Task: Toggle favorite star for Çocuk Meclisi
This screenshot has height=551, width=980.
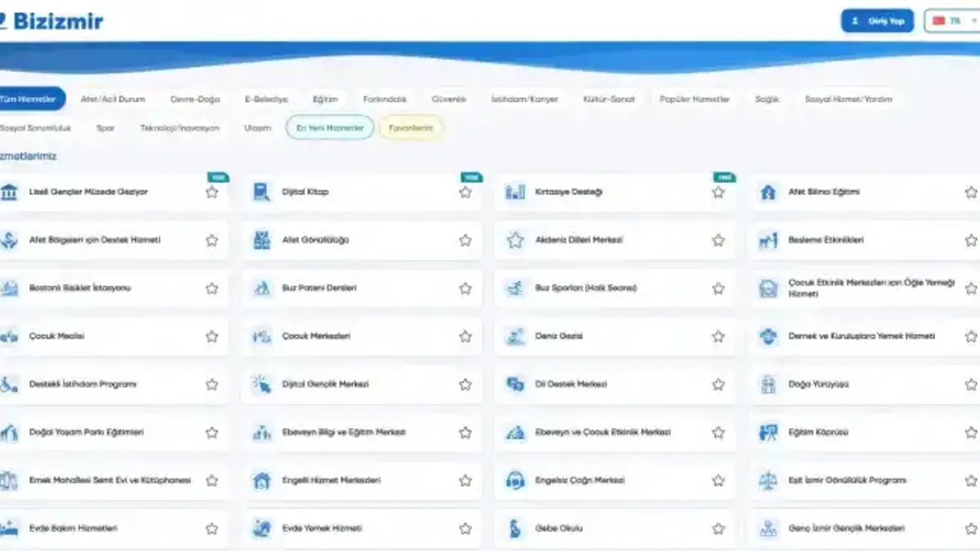Action: [x=212, y=336]
